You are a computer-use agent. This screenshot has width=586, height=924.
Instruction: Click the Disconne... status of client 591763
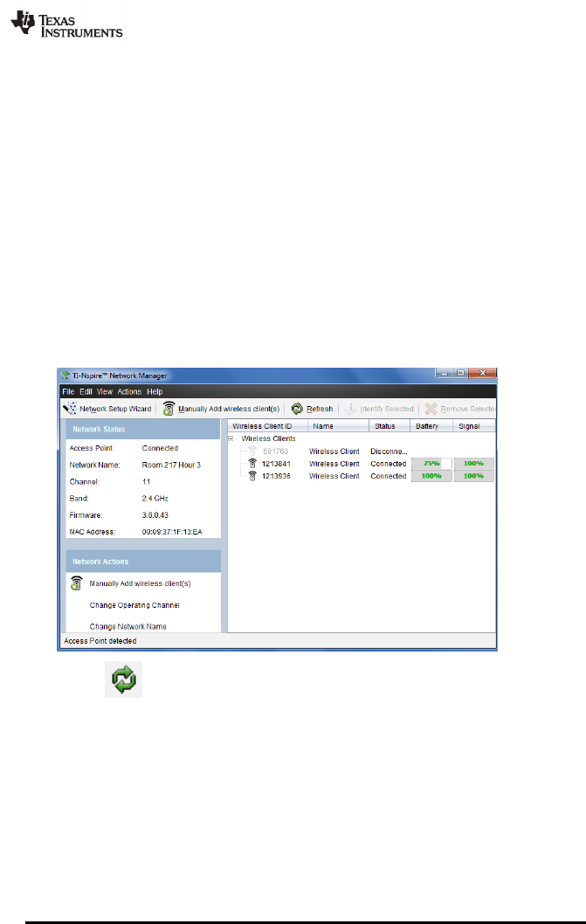point(389,452)
